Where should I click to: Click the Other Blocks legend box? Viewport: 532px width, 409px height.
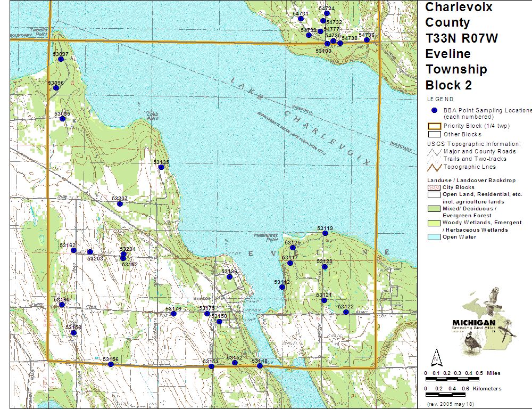(x=434, y=134)
